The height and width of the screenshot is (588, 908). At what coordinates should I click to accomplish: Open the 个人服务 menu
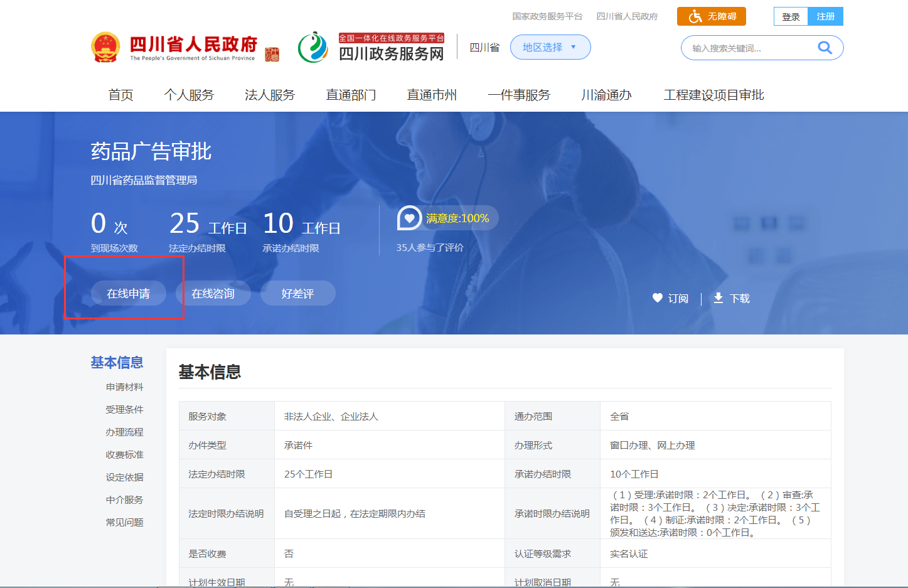coord(189,95)
